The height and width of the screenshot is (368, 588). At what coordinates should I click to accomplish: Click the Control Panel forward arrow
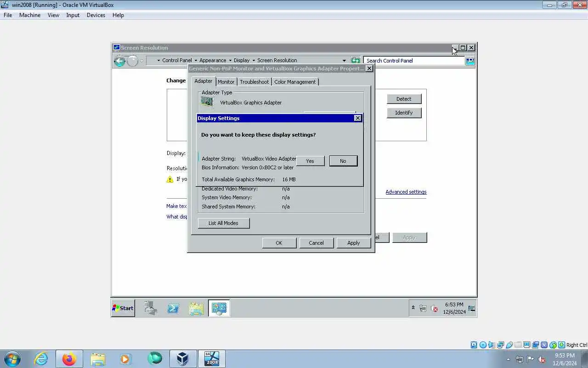132,61
